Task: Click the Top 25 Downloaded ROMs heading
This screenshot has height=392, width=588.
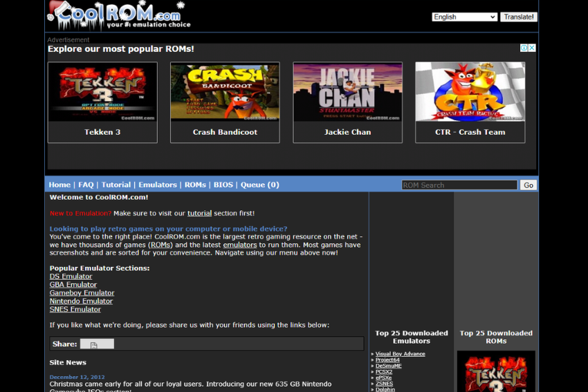Action: coord(496,337)
